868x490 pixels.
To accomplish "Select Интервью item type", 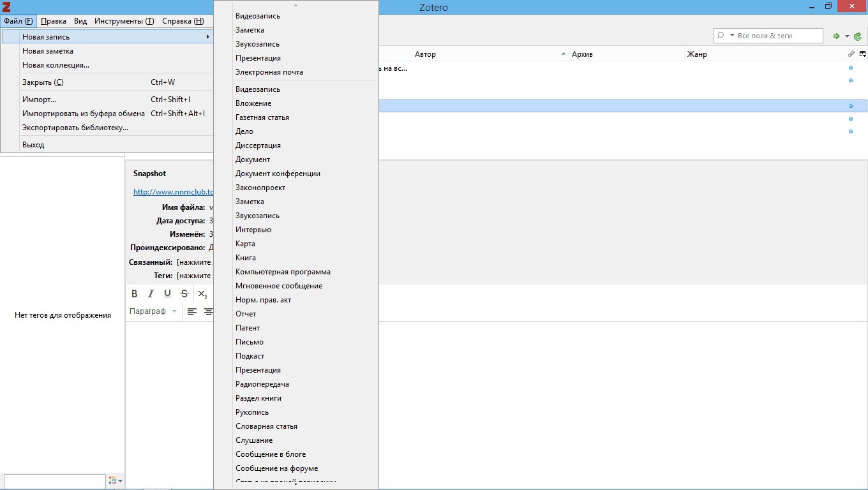I will pos(296,230).
